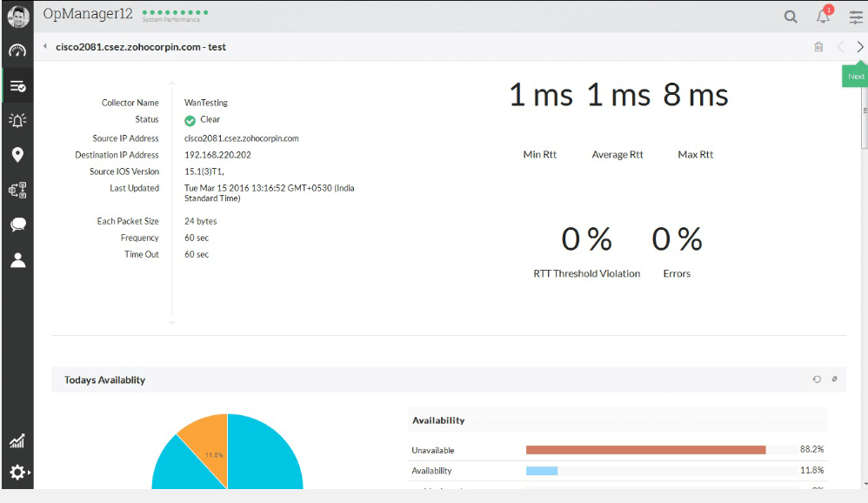Go to next monitor with right chevron

click(859, 47)
